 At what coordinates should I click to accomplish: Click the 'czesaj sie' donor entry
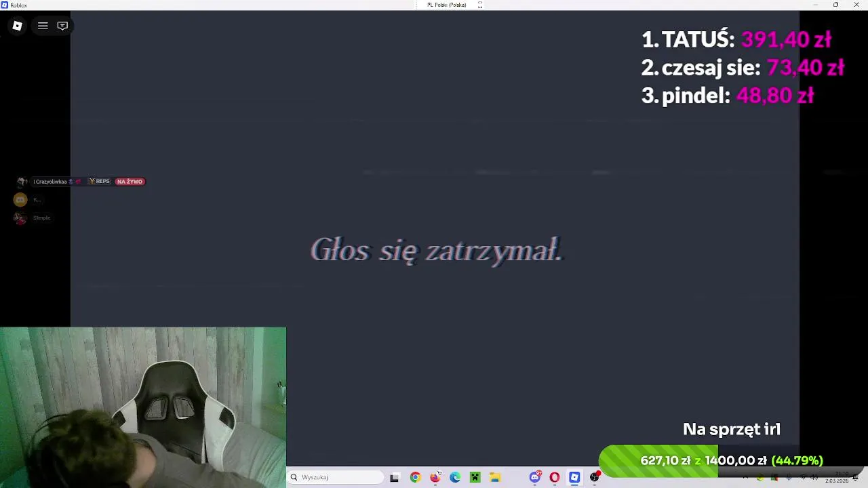point(743,67)
